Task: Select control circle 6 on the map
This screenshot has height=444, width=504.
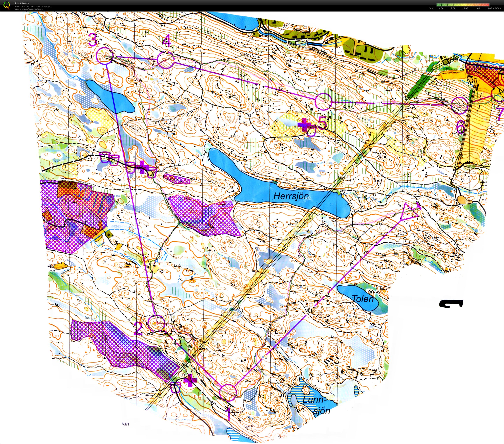Action: click(x=459, y=106)
